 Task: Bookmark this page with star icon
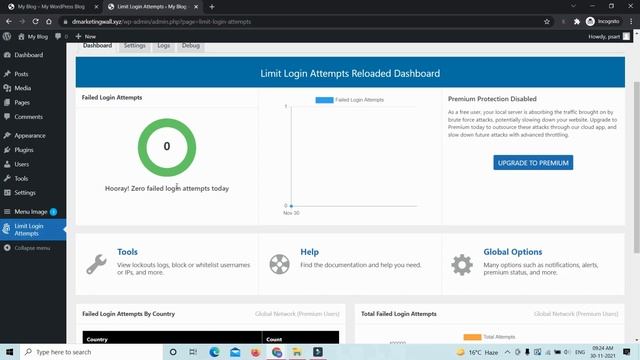tap(547, 22)
